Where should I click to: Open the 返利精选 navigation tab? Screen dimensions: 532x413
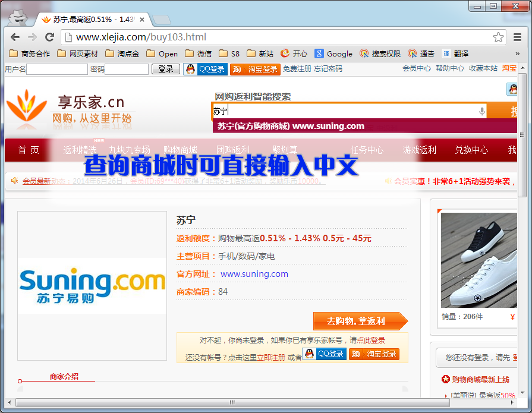pyautogui.click(x=80, y=150)
